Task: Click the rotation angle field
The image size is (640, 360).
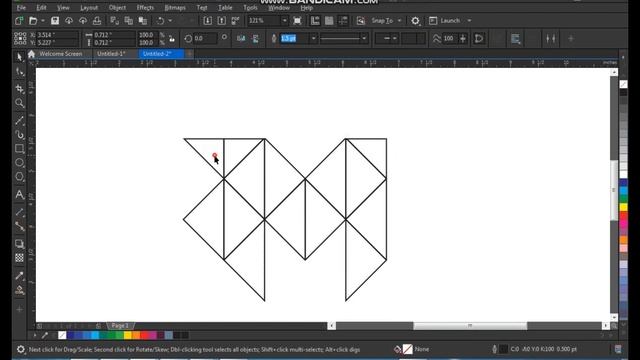Action: (x=205, y=38)
